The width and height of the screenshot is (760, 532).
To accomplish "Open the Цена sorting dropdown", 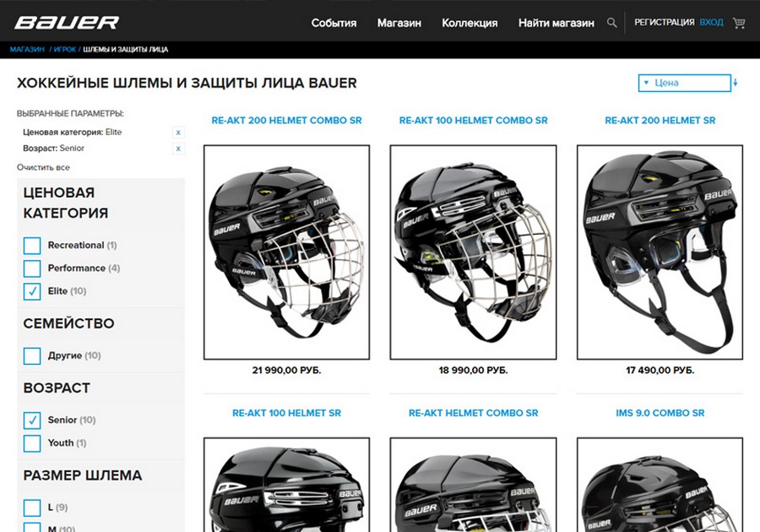I will coord(684,83).
